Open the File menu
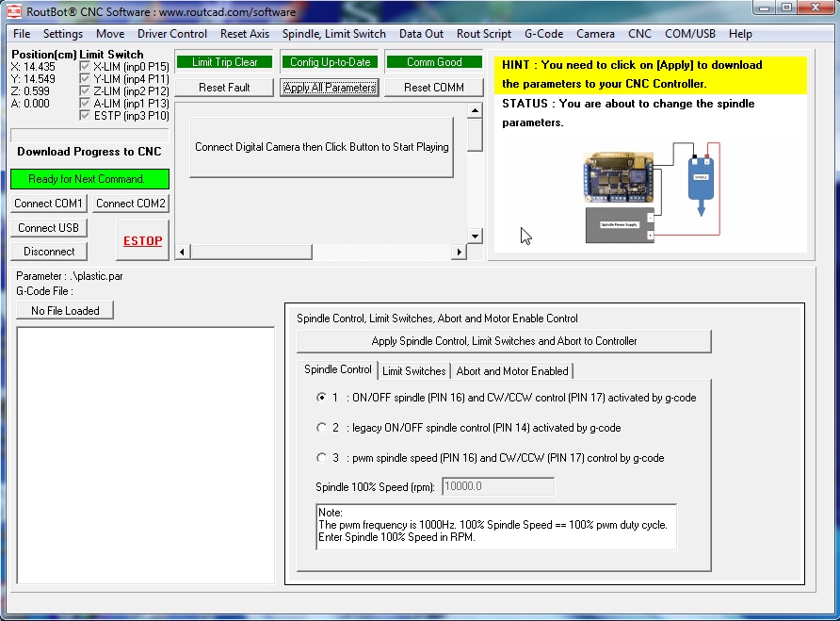This screenshot has height=621, width=840. tap(22, 34)
